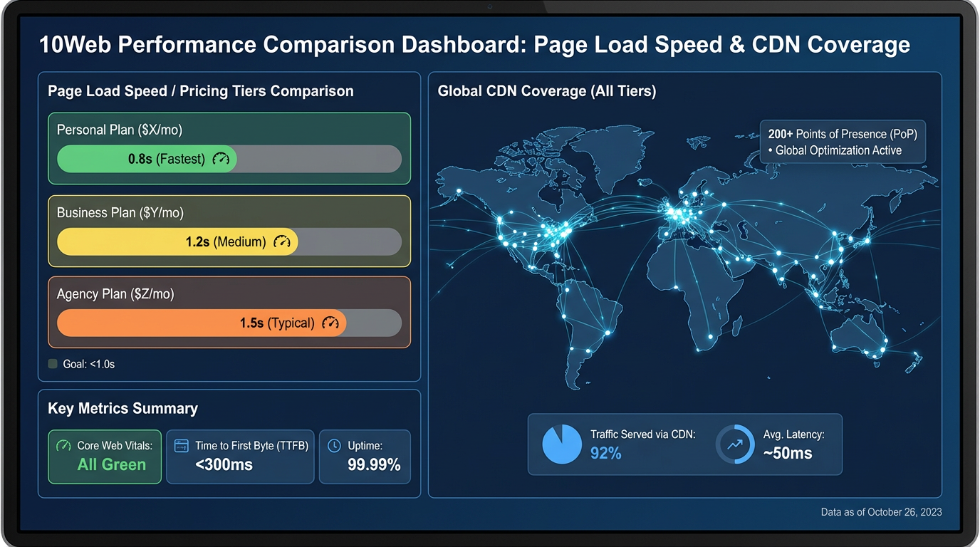Click the speedometer icon on Agency Plan bar
980x547 pixels.
pyautogui.click(x=330, y=323)
